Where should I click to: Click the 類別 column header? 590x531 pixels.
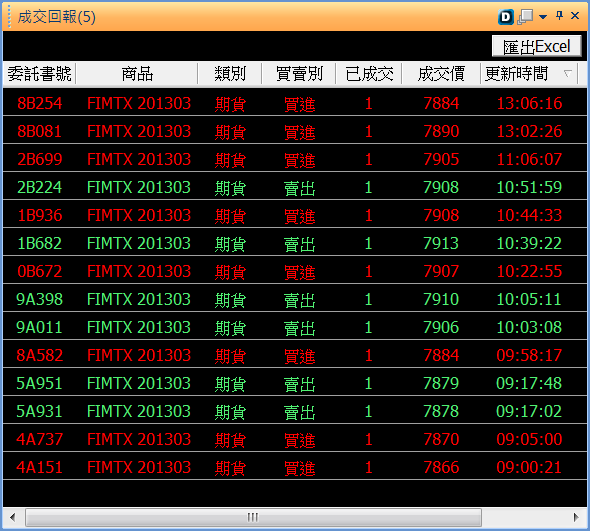pyautogui.click(x=230, y=74)
